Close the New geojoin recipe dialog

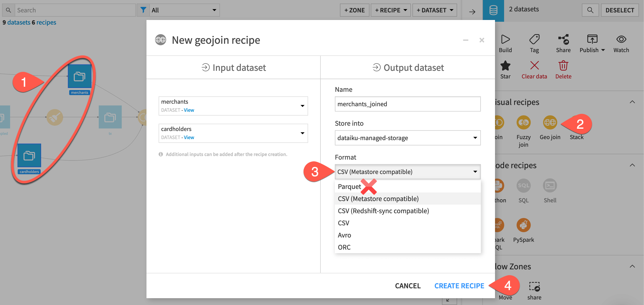click(482, 40)
